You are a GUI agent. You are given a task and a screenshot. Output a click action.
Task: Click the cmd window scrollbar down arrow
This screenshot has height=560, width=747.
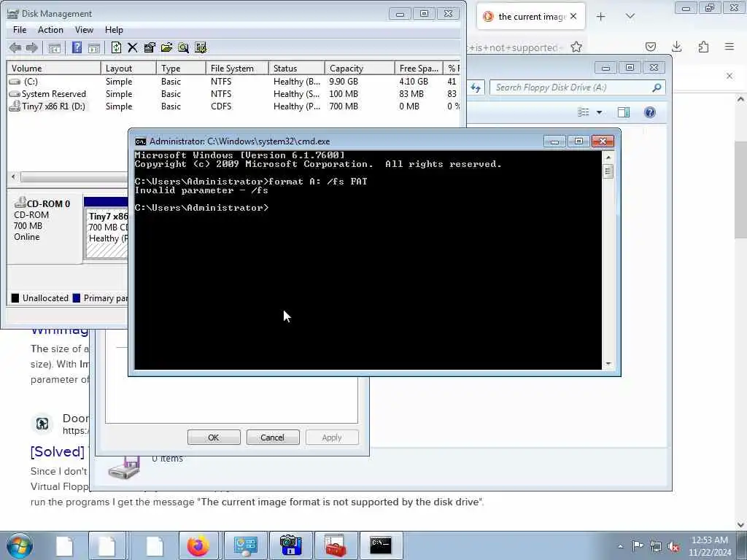coord(608,365)
